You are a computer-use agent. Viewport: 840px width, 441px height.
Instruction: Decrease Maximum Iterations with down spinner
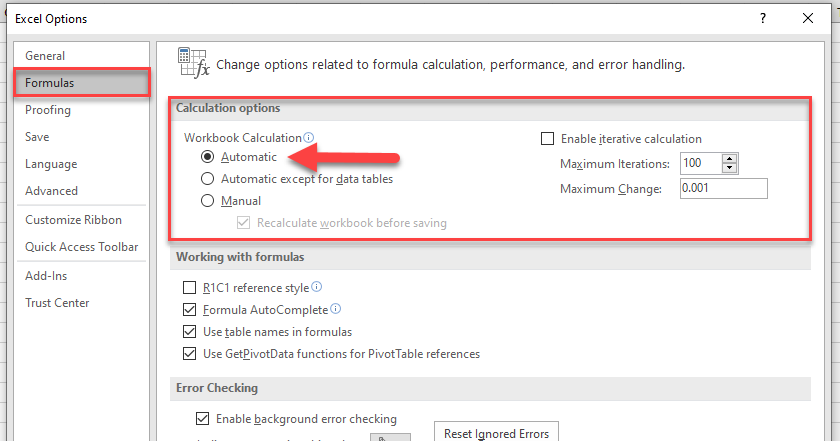point(730,168)
